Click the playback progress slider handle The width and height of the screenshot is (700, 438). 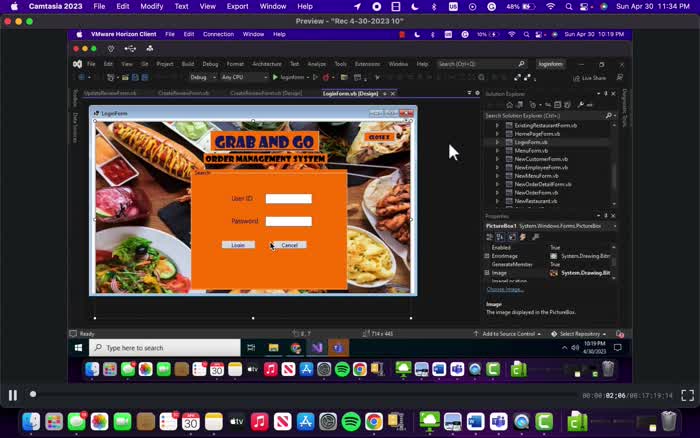33,395
